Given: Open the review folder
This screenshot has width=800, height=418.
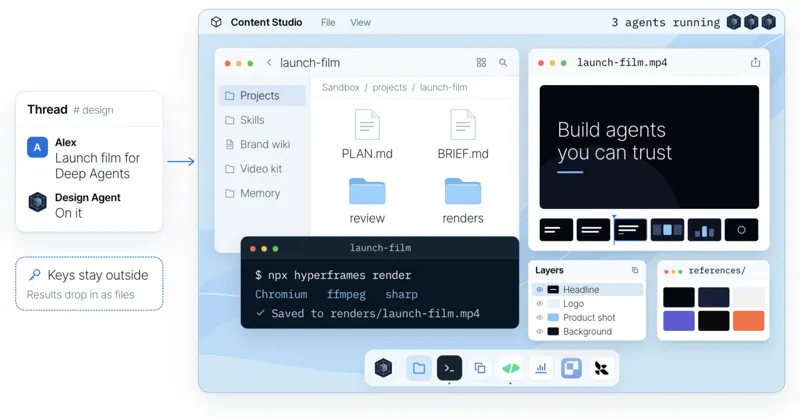Looking at the screenshot, I should (x=367, y=201).
